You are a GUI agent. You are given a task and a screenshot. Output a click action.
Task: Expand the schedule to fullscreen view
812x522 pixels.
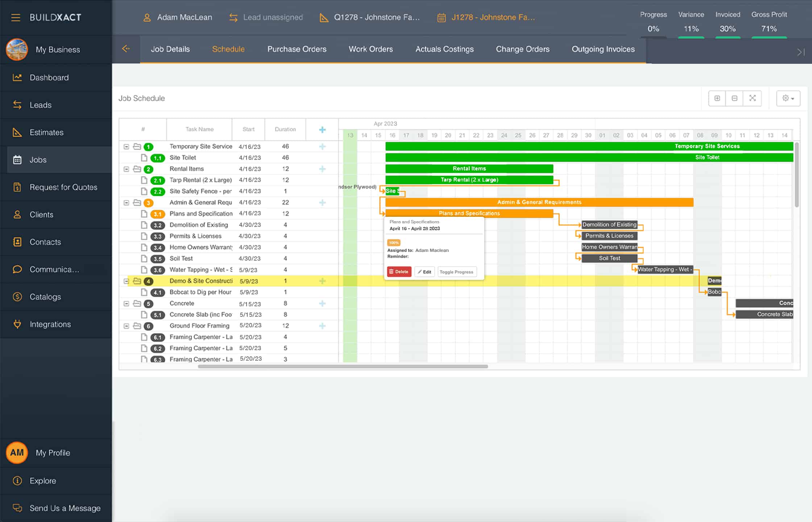point(753,98)
